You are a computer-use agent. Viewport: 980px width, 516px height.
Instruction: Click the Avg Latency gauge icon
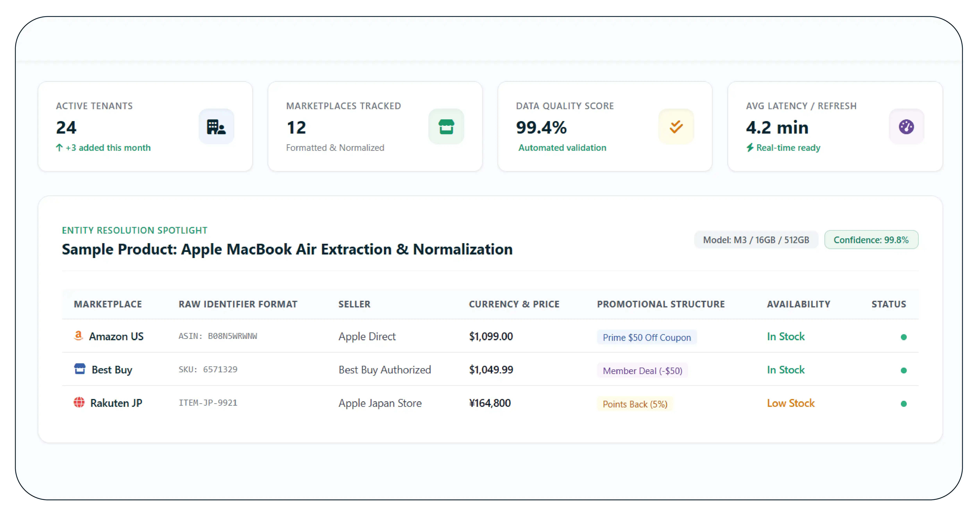(x=906, y=127)
